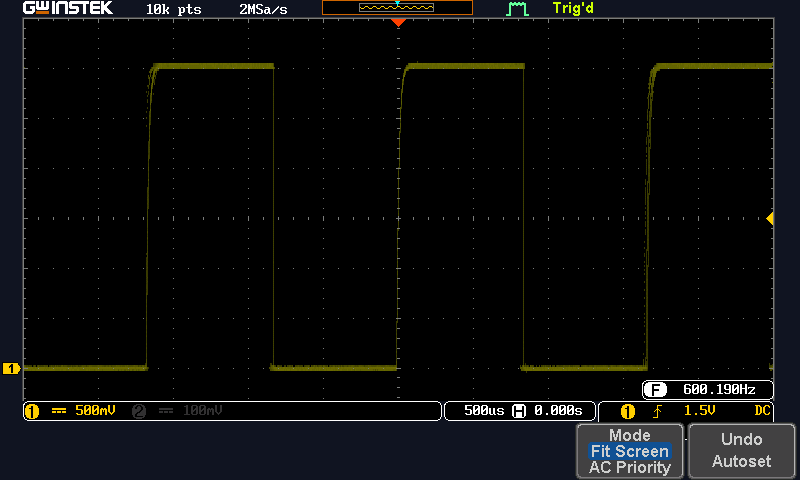Toggle Mode between Fit Screen and AC Priority
Viewport: 800px width, 480px height.
click(x=629, y=452)
